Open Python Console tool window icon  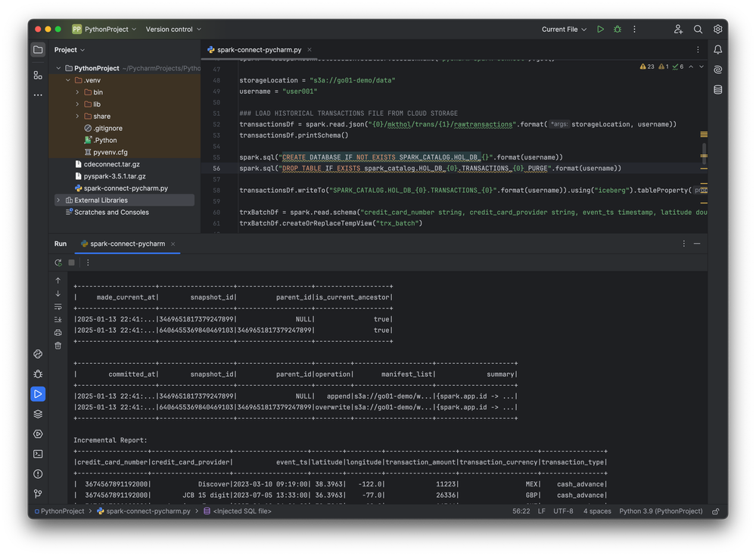coord(38,354)
